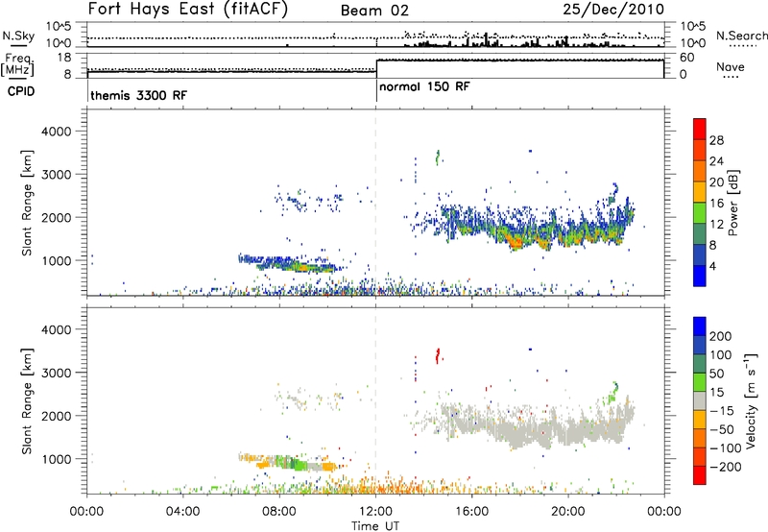Viewport: 768px width, 532px height.
Task: Pick the blue top segment of Velocity colorbar
Action: pyautogui.click(x=700, y=326)
